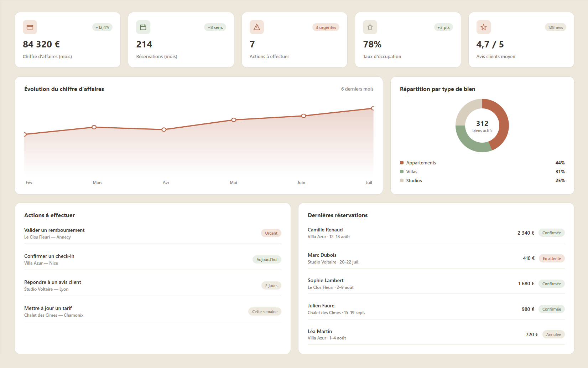Open the Confirmer un check-in task

coord(153,259)
